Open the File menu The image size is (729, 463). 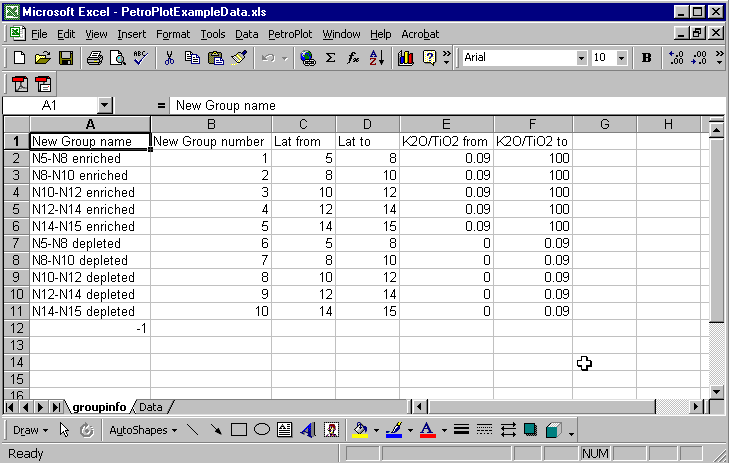click(39, 34)
